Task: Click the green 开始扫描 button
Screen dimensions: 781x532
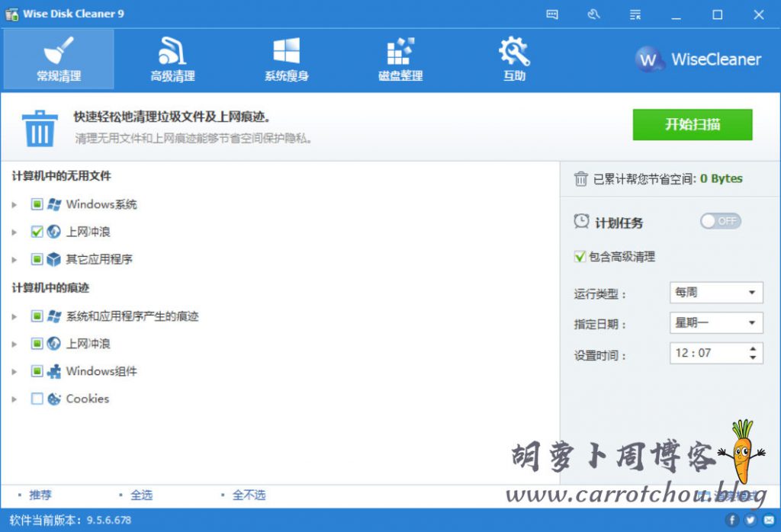Action: point(692,125)
